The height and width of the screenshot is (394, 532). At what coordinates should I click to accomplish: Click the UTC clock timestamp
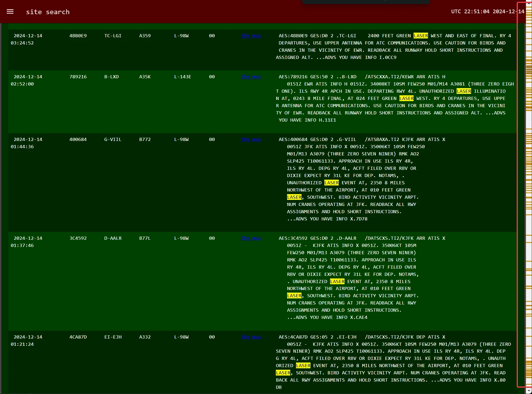[488, 12]
